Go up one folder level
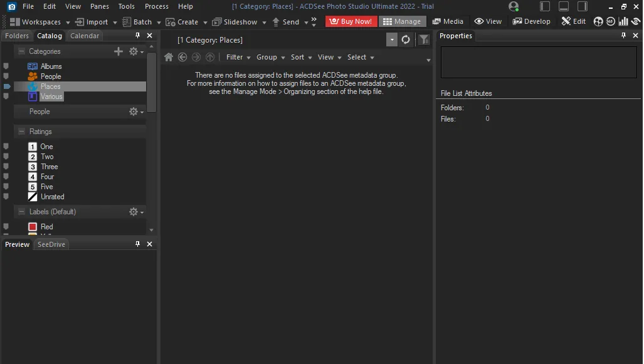 click(210, 57)
